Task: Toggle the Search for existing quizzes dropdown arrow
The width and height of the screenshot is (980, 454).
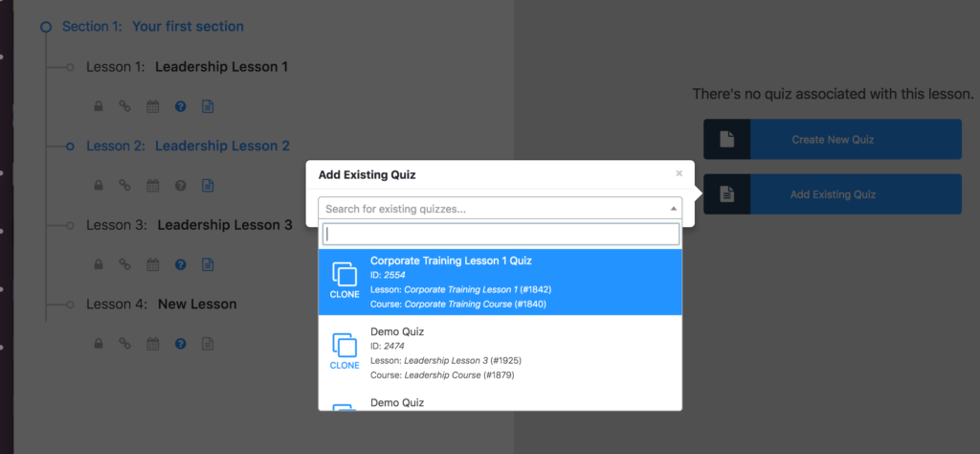Action: coord(673,208)
